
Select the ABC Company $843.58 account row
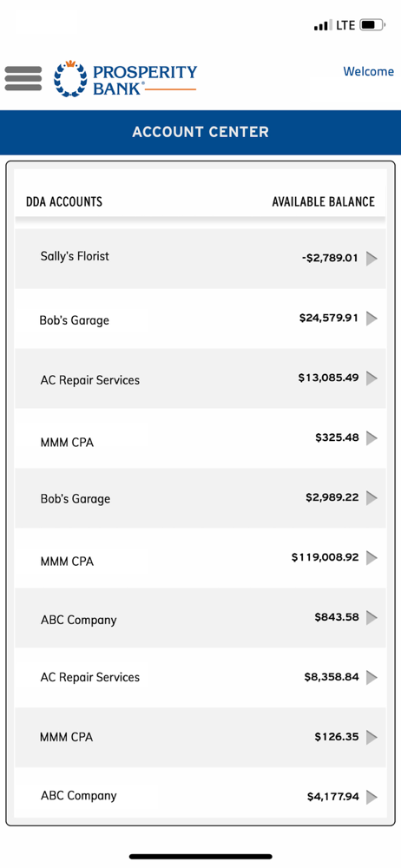[200, 618]
